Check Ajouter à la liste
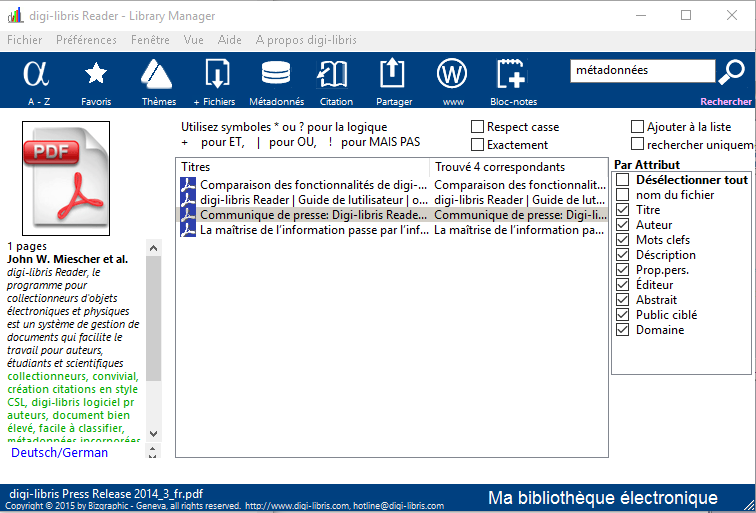756x513 pixels. point(637,127)
